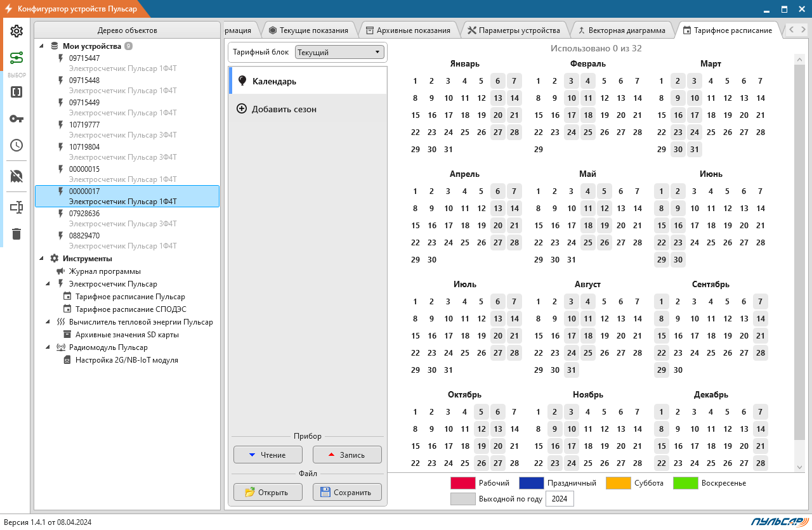This screenshot has width=812, height=530.
Task: Pick the red Рабочий color swatch
Action: pos(462,483)
